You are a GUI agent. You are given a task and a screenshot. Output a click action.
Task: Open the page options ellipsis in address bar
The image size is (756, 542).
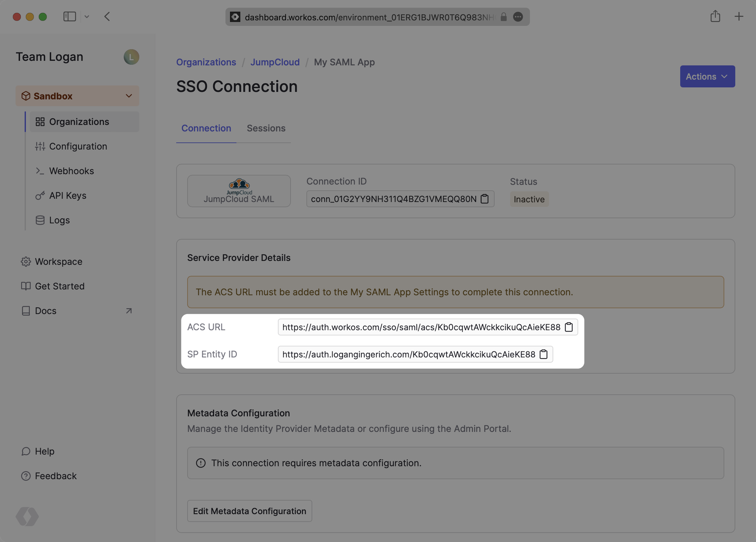[x=518, y=17]
